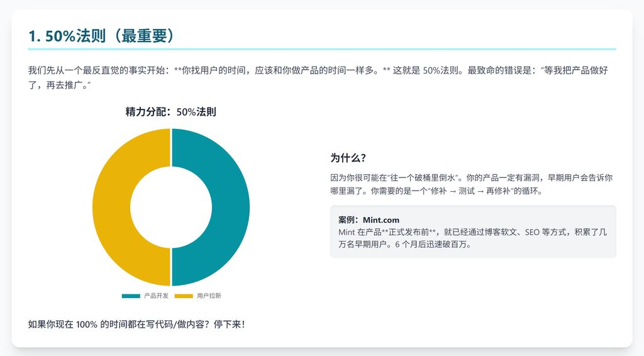Click the cyan underline below the heading

(x=322, y=48)
